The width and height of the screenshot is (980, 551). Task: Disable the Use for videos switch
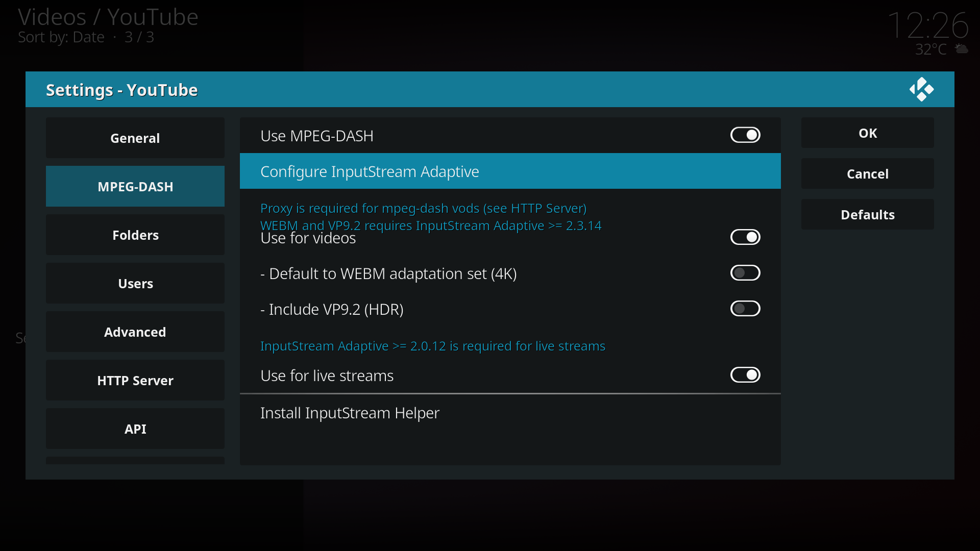click(745, 237)
